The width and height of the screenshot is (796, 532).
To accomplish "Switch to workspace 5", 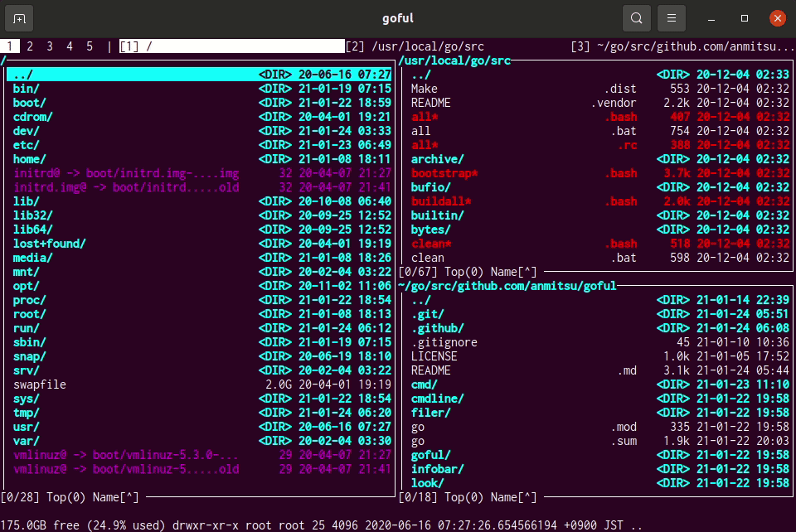I will click(x=90, y=46).
